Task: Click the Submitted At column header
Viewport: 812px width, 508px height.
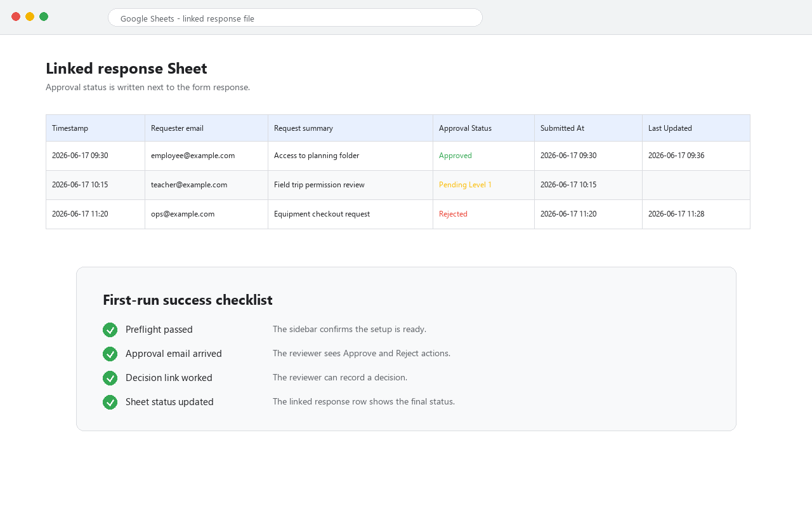Action: pos(588,128)
